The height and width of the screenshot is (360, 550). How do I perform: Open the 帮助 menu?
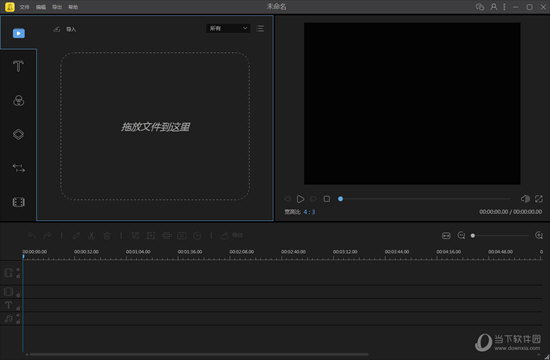pyautogui.click(x=73, y=7)
